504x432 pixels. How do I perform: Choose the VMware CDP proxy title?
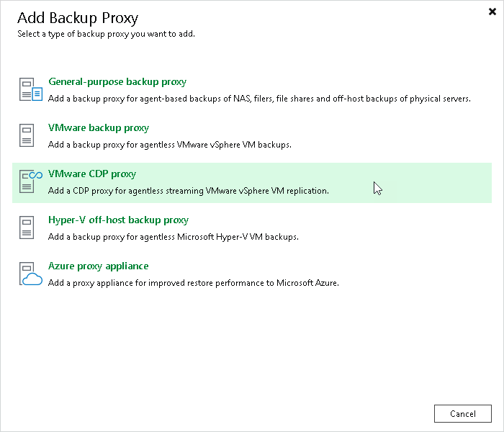coord(92,174)
